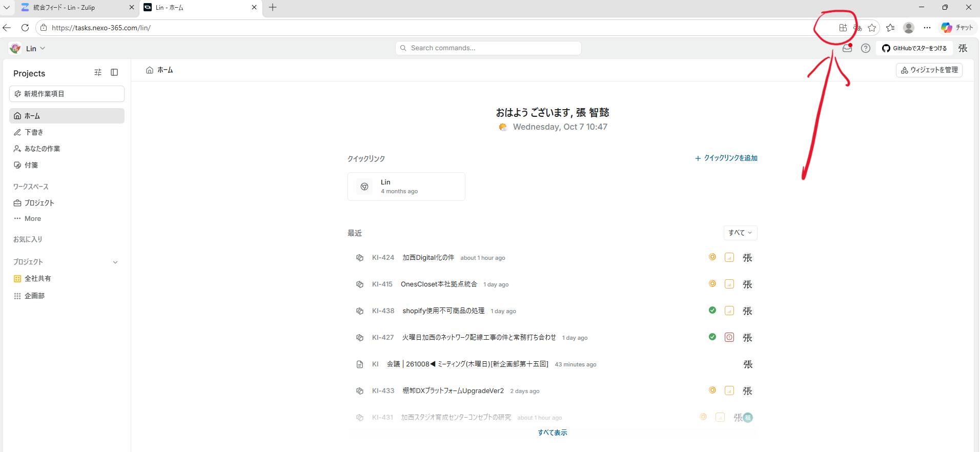Open the app install icon in address bar
The width and height of the screenshot is (980, 452).
843,28
